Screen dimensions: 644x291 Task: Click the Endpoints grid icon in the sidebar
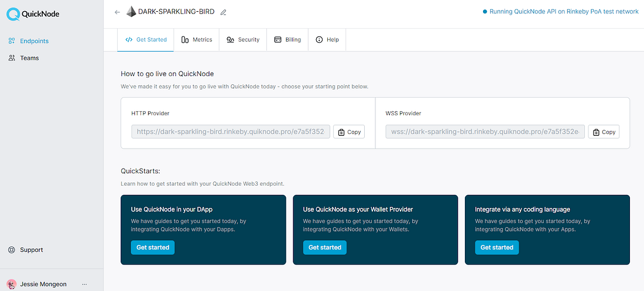coord(12,41)
